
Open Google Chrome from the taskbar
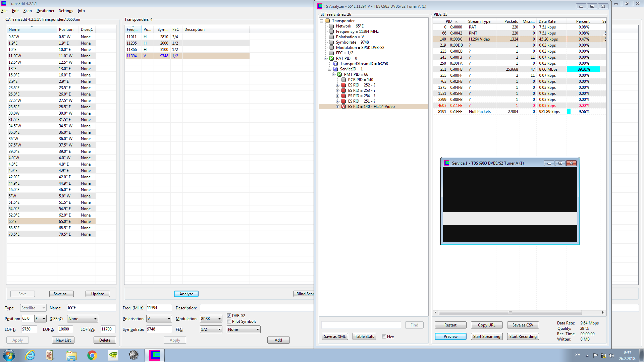click(92, 355)
